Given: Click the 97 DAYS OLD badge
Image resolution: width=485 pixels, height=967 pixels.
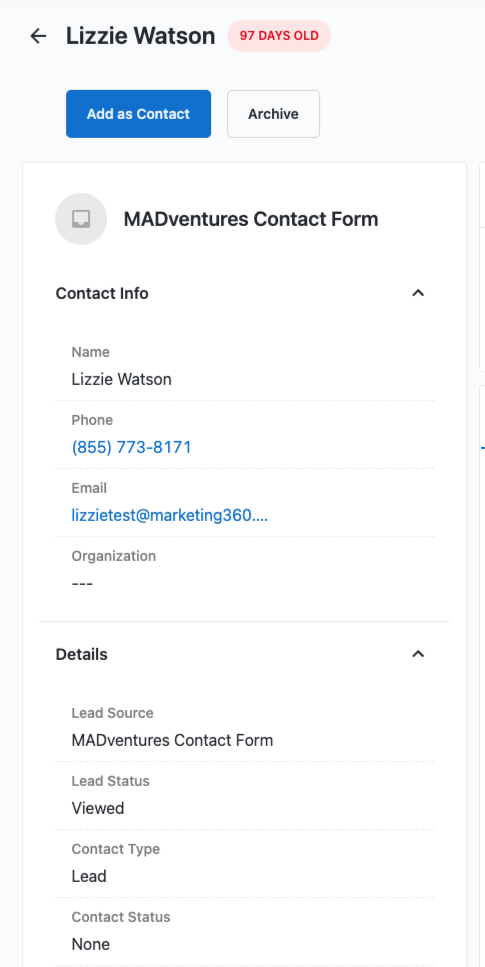Looking at the screenshot, I should tap(279, 36).
